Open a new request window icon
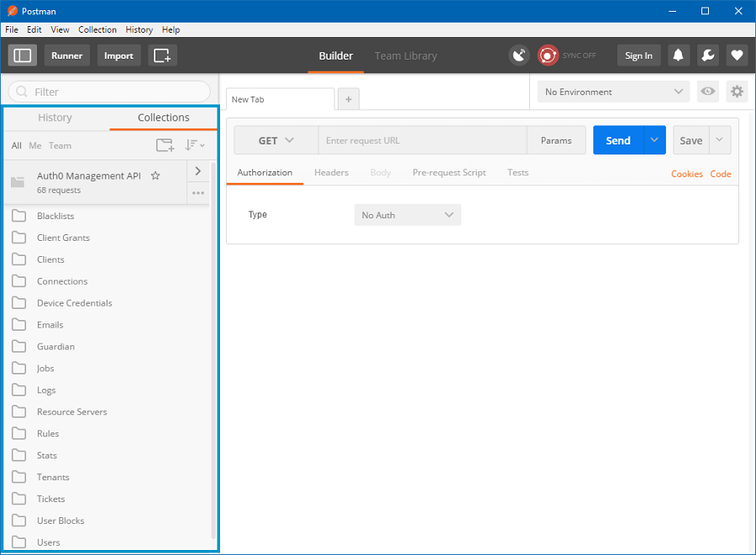Viewport: 756px width, 555px height. pyautogui.click(x=162, y=55)
